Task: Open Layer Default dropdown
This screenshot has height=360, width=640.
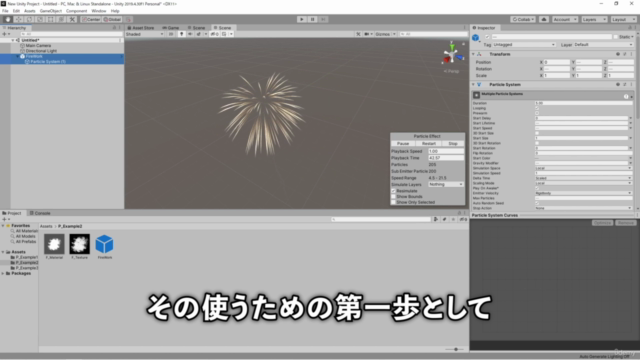Action: tap(603, 44)
